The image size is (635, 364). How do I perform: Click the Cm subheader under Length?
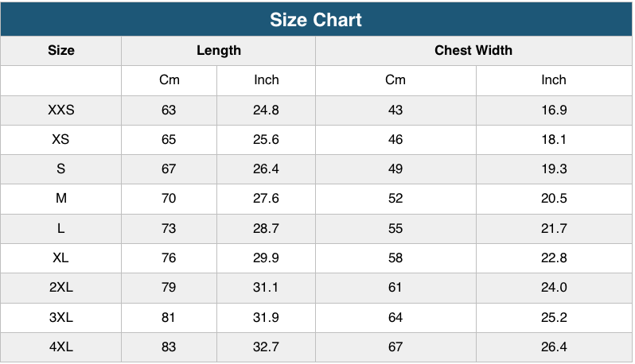[169, 80]
